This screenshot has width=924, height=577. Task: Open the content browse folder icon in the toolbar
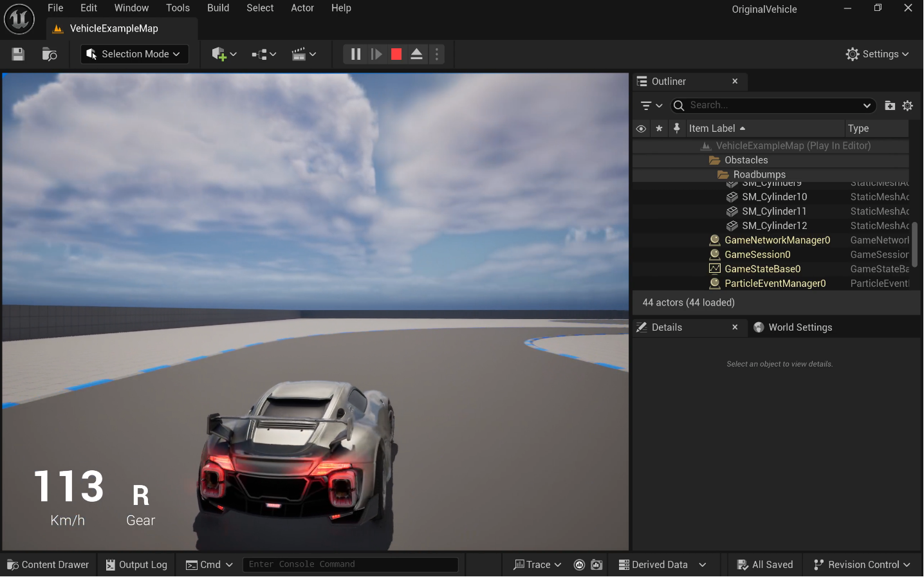click(50, 54)
